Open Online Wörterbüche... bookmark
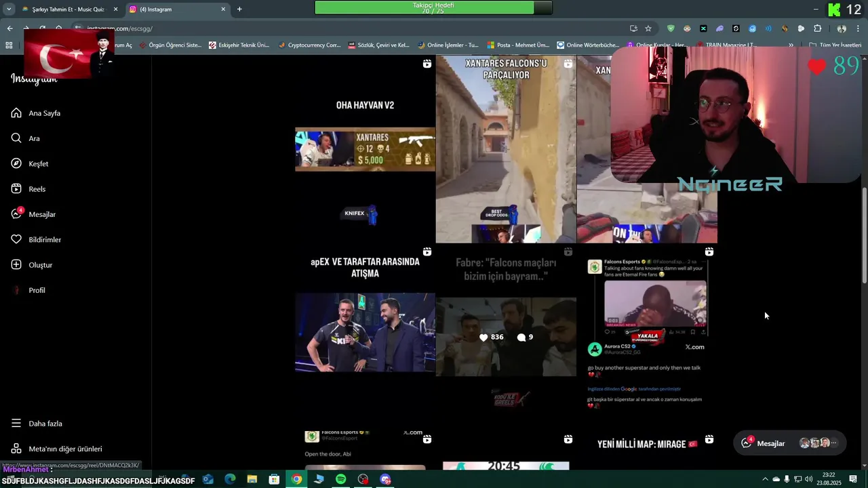Screen dimensions: 868x488 coord(587,45)
